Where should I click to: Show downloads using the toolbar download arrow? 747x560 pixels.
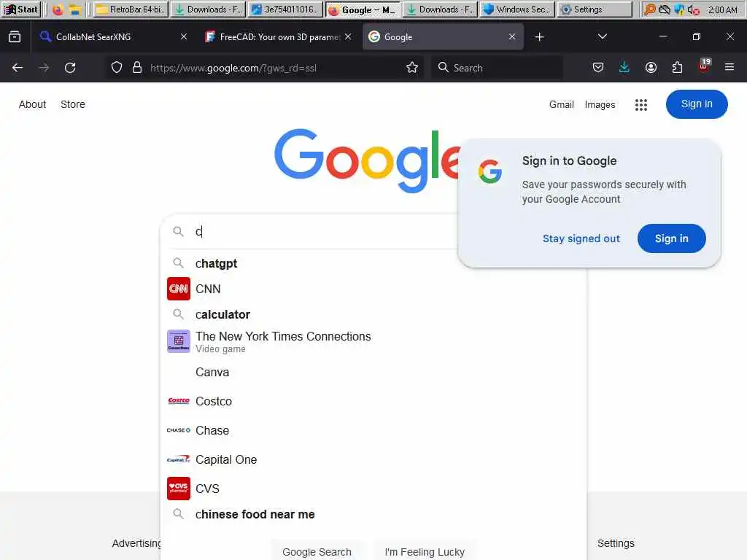click(x=624, y=68)
